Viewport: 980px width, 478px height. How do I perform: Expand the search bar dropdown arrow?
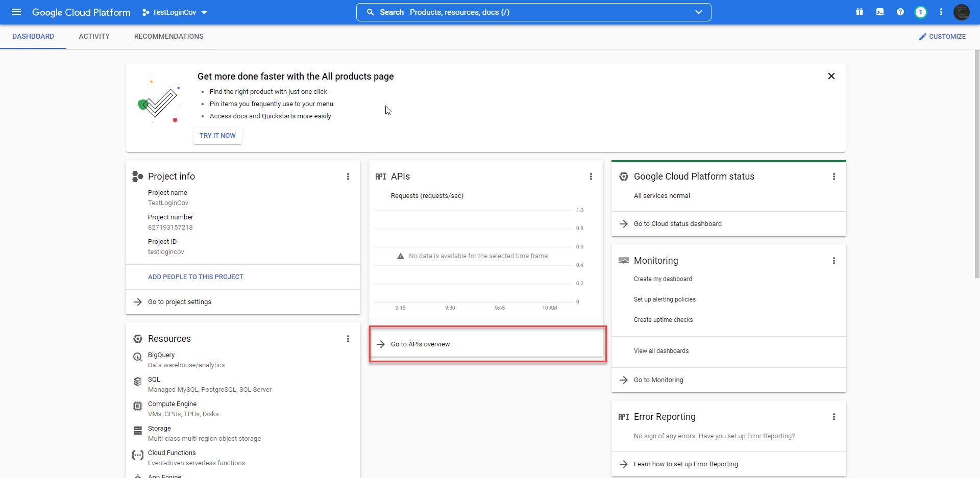pos(698,12)
